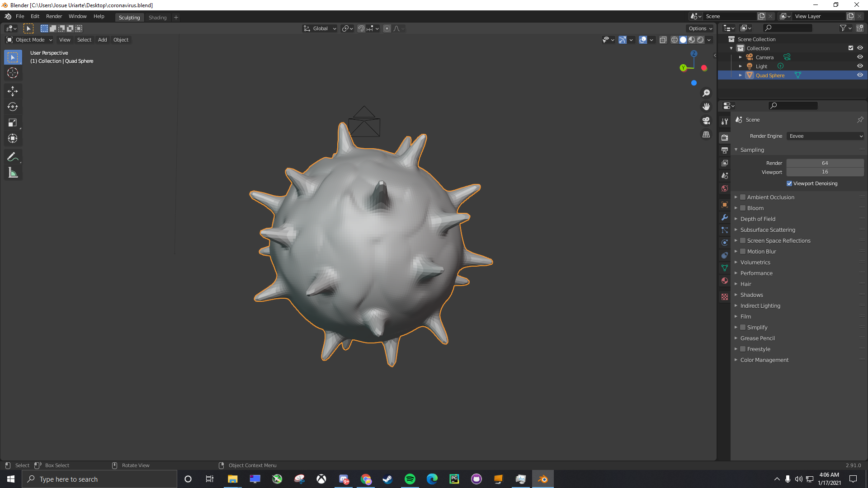Open the Object Mode dropdown
Image resolution: width=868 pixels, height=488 pixels.
(x=30, y=40)
